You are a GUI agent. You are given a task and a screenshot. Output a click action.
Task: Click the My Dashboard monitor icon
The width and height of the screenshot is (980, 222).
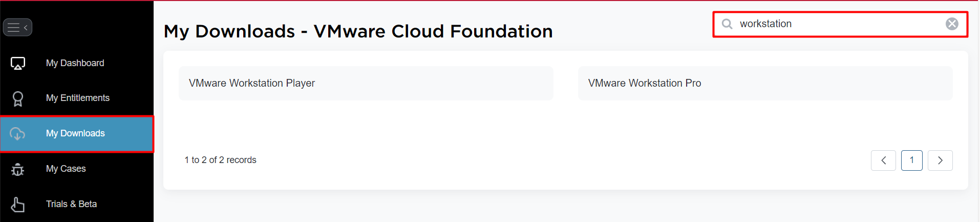coord(18,63)
